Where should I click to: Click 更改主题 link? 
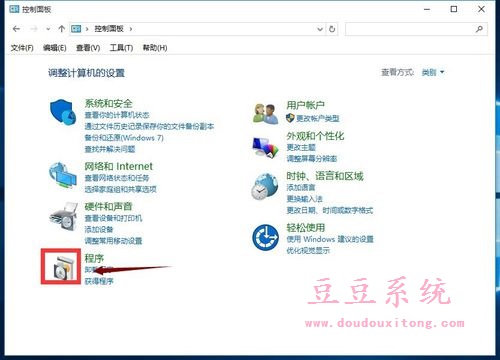pyautogui.click(x=301, y=147)
